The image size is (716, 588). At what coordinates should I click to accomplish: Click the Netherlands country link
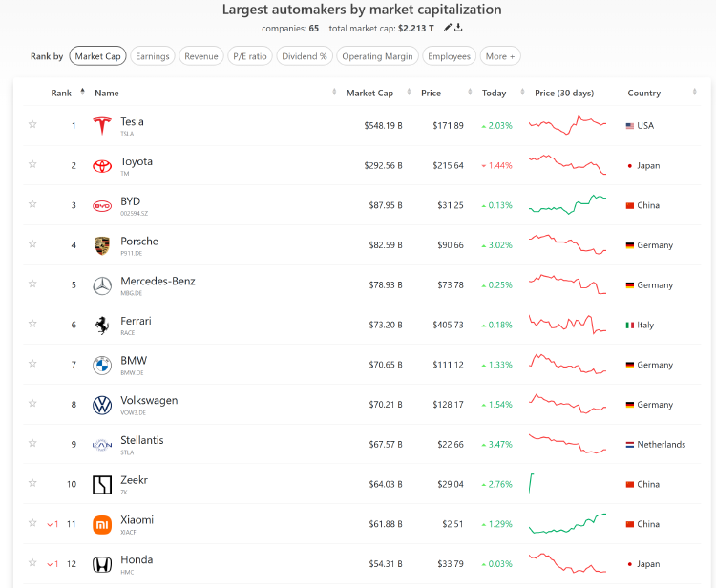pos(655,445)
